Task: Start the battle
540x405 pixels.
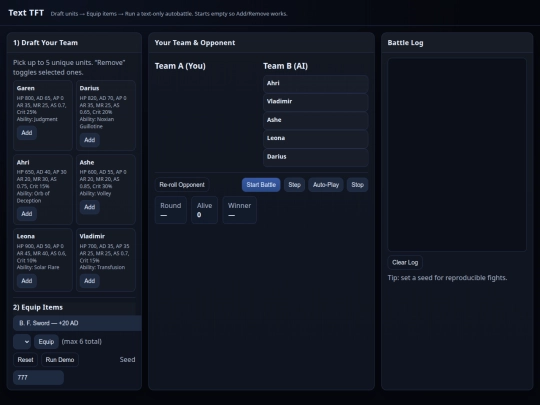Action: coord(261,185)
